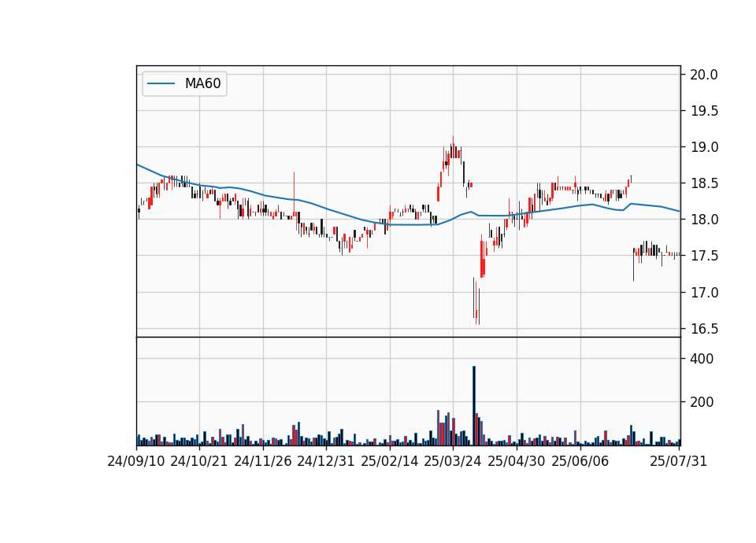Click the tallest volume bar near 400

click(474, 406)
